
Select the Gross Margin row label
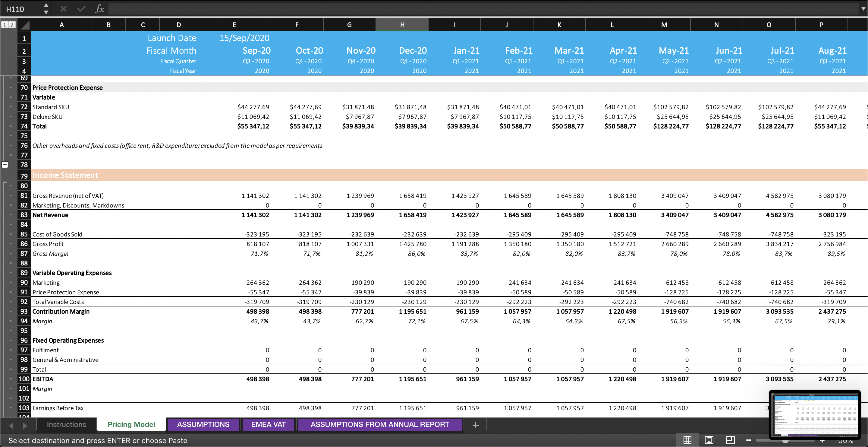[x=50, y=253]
